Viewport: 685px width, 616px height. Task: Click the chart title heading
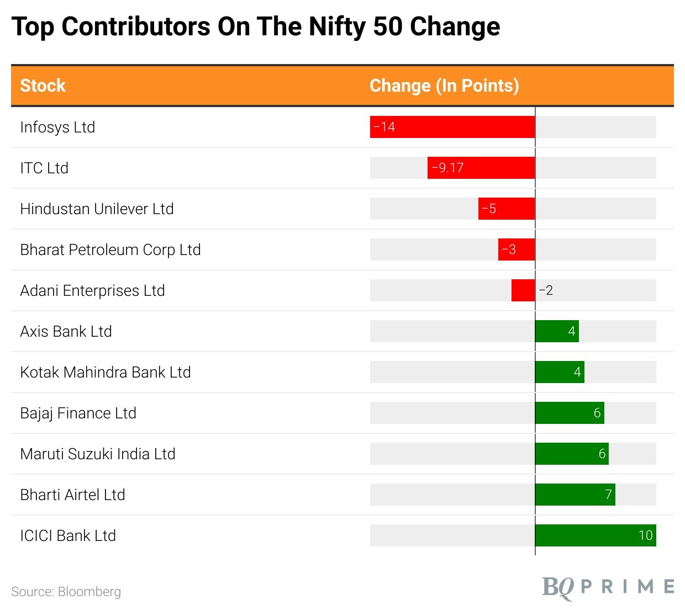point(256,26)
